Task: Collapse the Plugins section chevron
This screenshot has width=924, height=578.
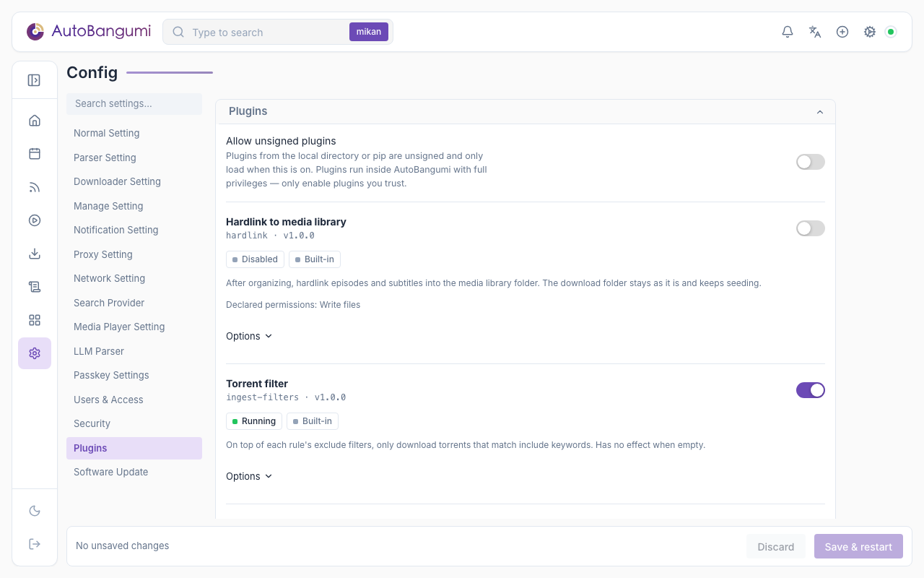Action: coord(820,112)
